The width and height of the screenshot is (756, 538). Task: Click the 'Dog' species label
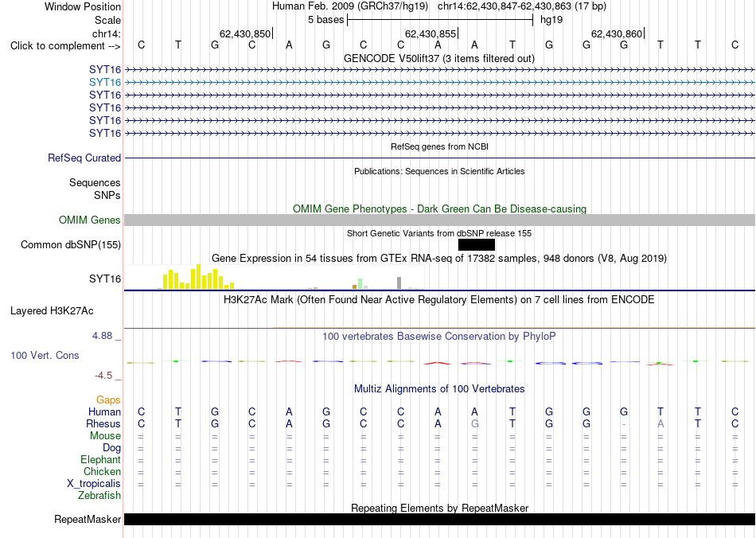tap(111, 448)
